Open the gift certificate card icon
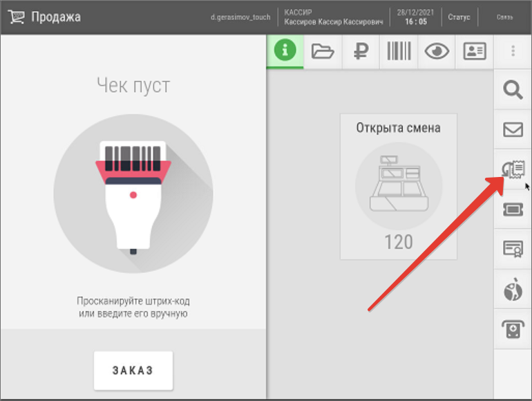Screen dimensions: 532x401 [x=513, y=249]
